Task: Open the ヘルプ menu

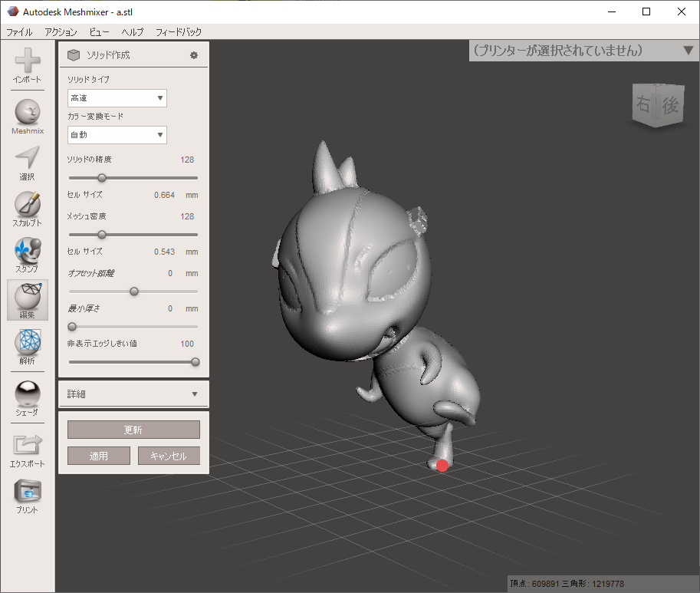Action: (x=133, y=31)
